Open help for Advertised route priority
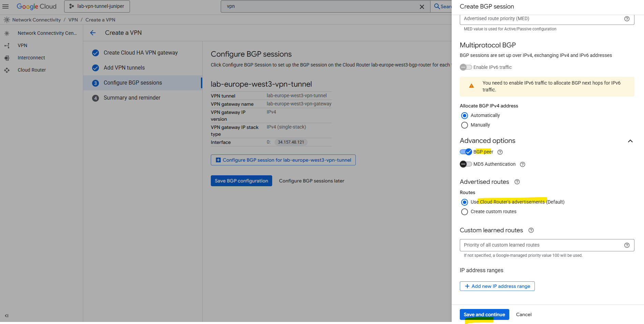The width and height of the screenshot is (644, 324). pyautogui.click(x=627, y=19)
